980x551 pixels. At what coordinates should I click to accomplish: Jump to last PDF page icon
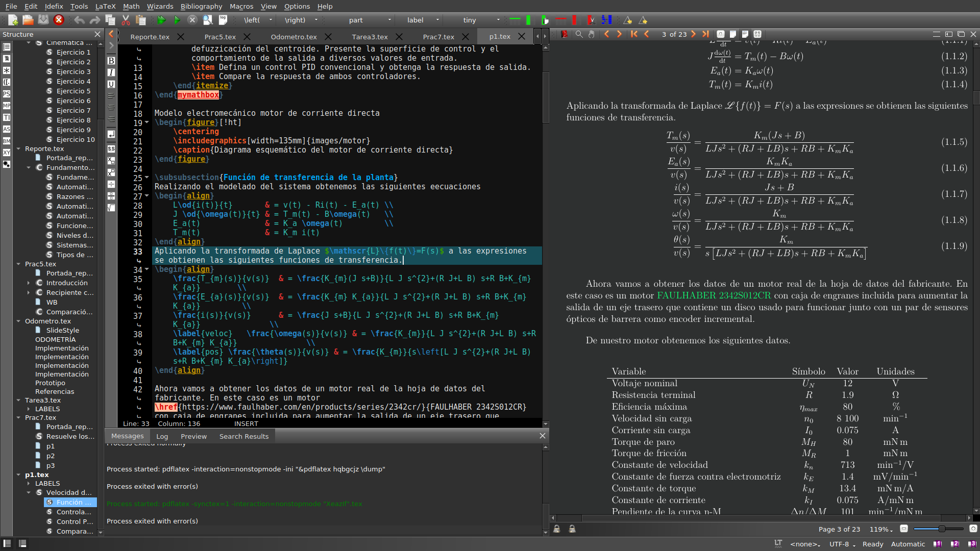coord(705,34)
